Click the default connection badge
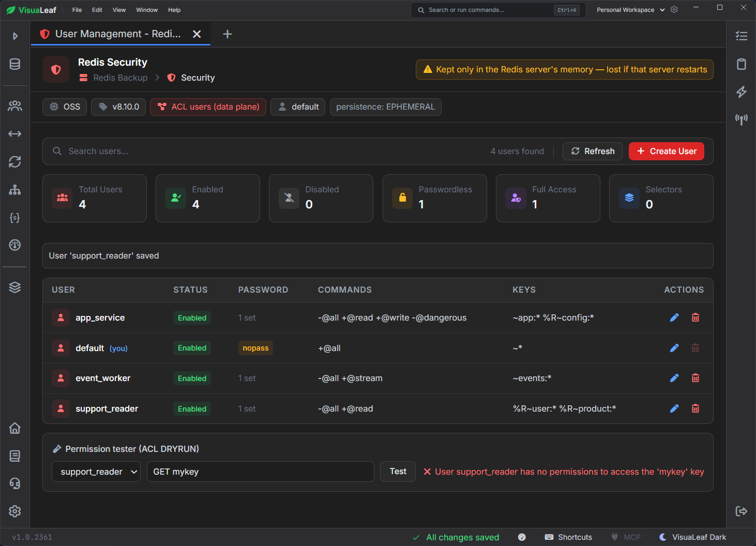This screenshot has width=756, height=546. [x=298, y=107]
